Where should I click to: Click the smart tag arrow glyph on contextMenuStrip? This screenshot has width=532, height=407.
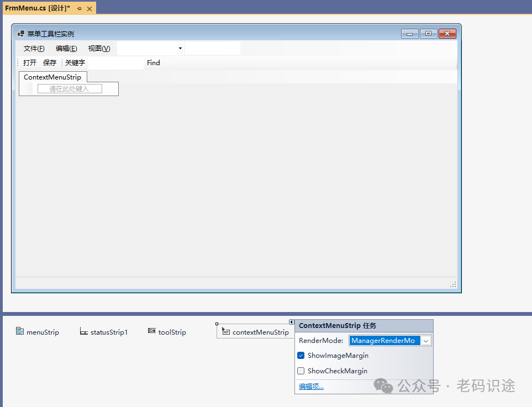[292, 322]
